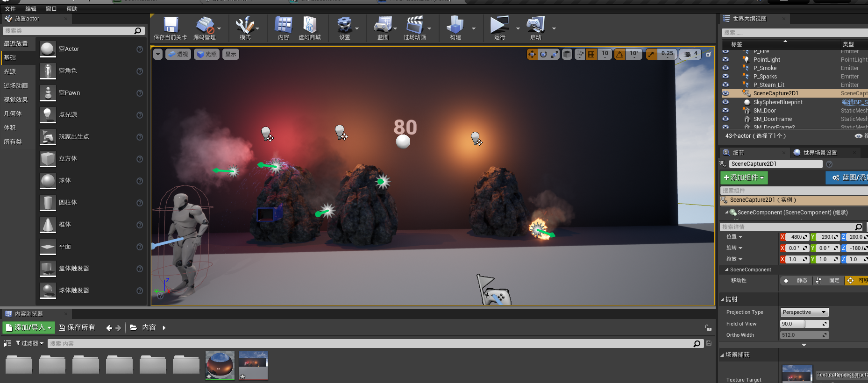Screen dimensions: 868x383
Task: Open 文件 File menu
Action: 10,9
